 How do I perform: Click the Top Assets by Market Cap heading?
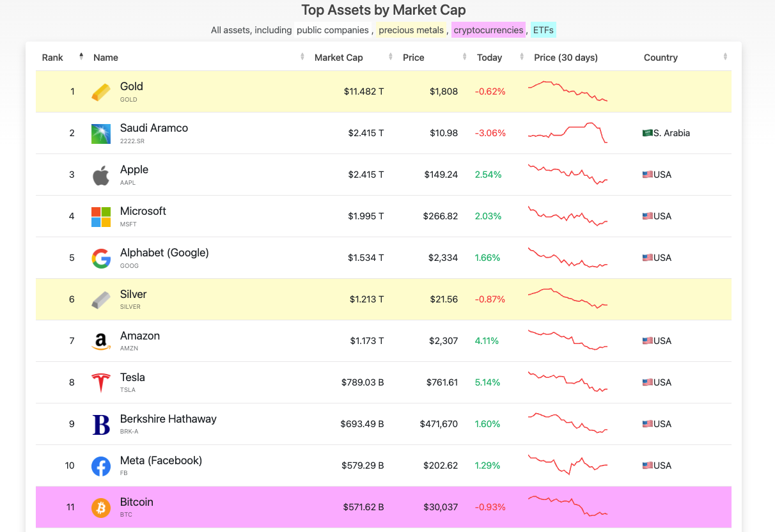384,10
